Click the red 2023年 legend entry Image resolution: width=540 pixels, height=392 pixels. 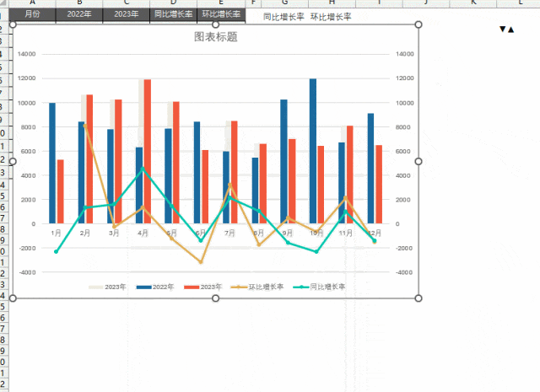click(202, 287)
